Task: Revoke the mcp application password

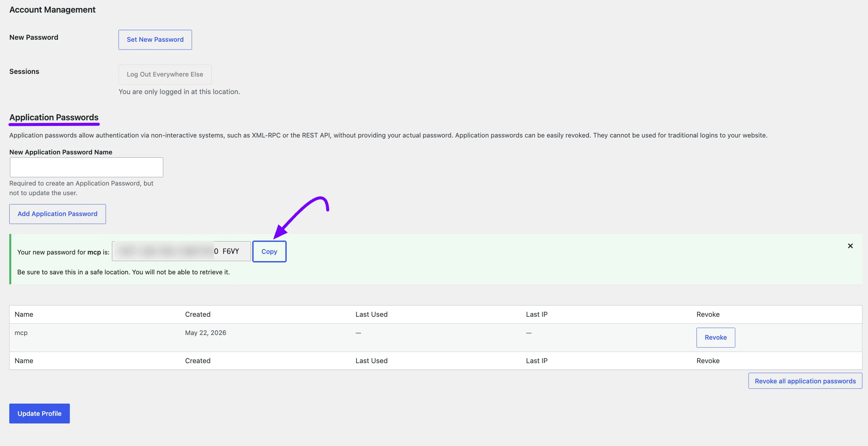Action: click(x=716, y=337)
